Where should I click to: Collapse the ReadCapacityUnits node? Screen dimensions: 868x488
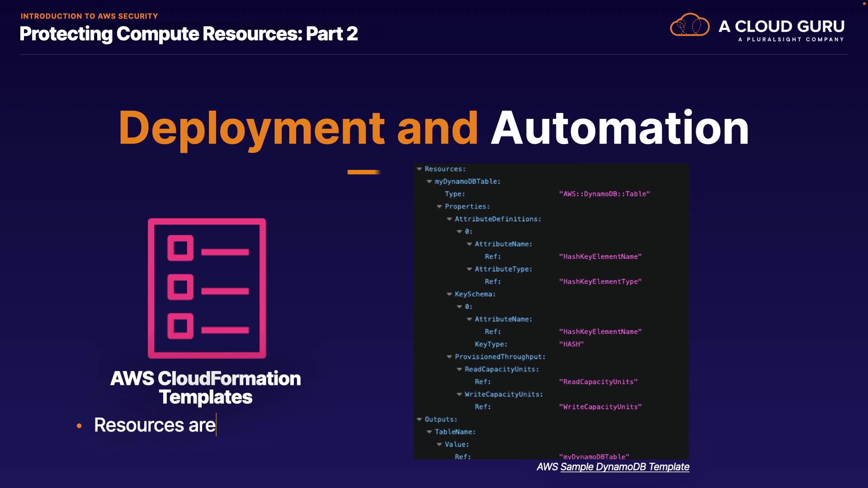point(459,370)
